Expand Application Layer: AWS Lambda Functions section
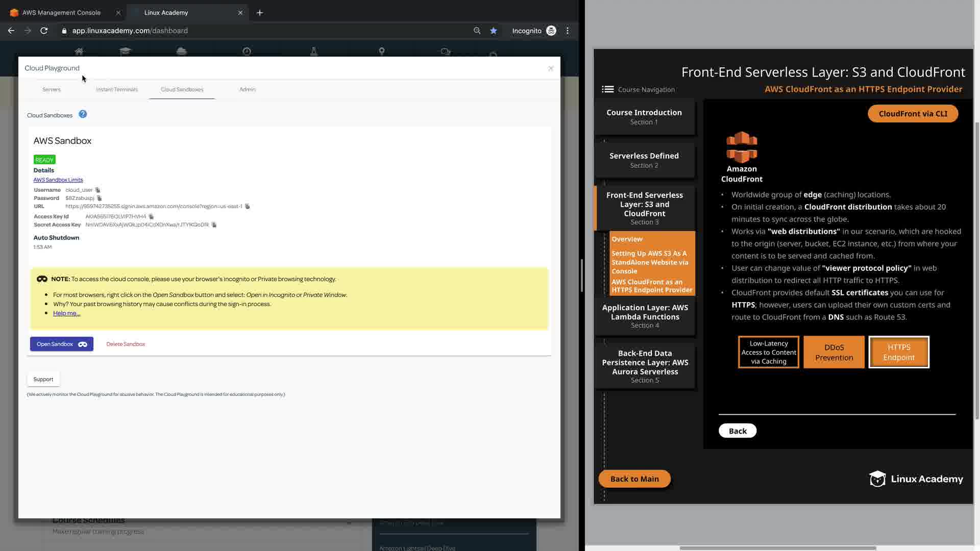Screen dimensions: 980x551 pos(645,316)
